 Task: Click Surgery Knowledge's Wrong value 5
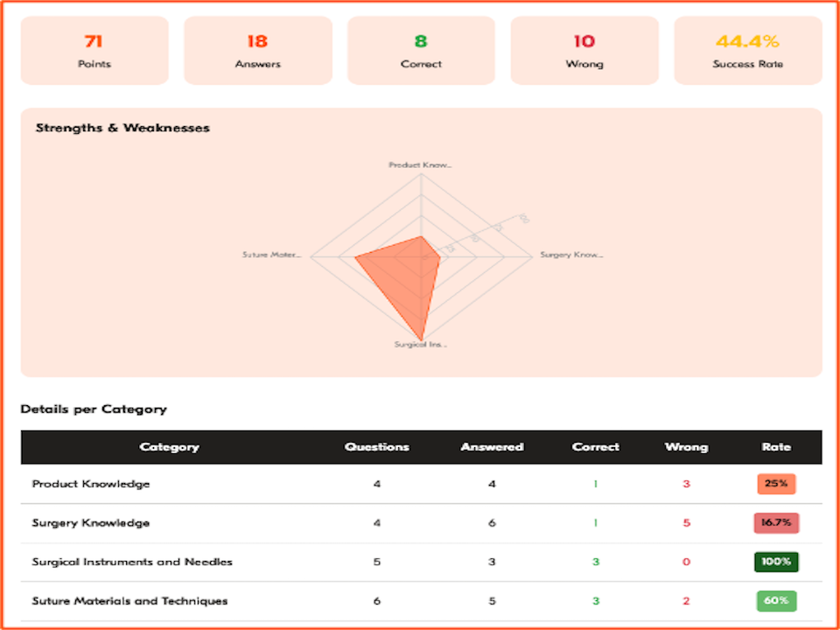click(x=686, y=523)
